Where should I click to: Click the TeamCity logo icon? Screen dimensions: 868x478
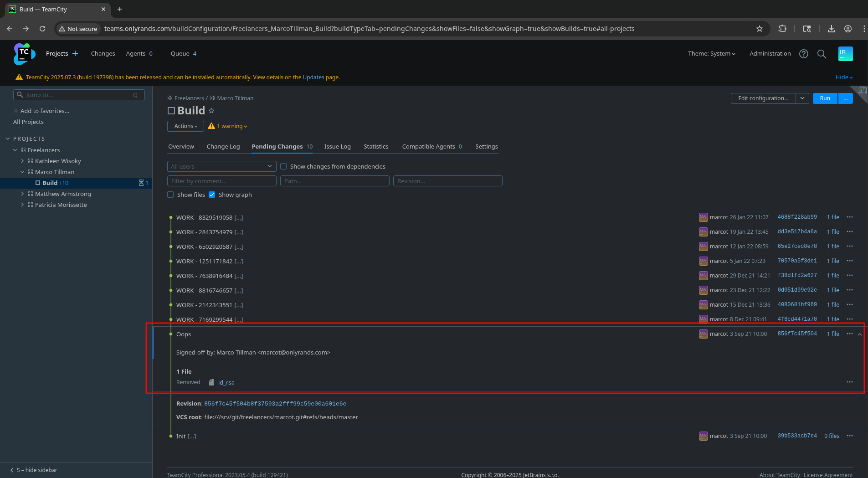pyautogui.click(x=24, y=54)
